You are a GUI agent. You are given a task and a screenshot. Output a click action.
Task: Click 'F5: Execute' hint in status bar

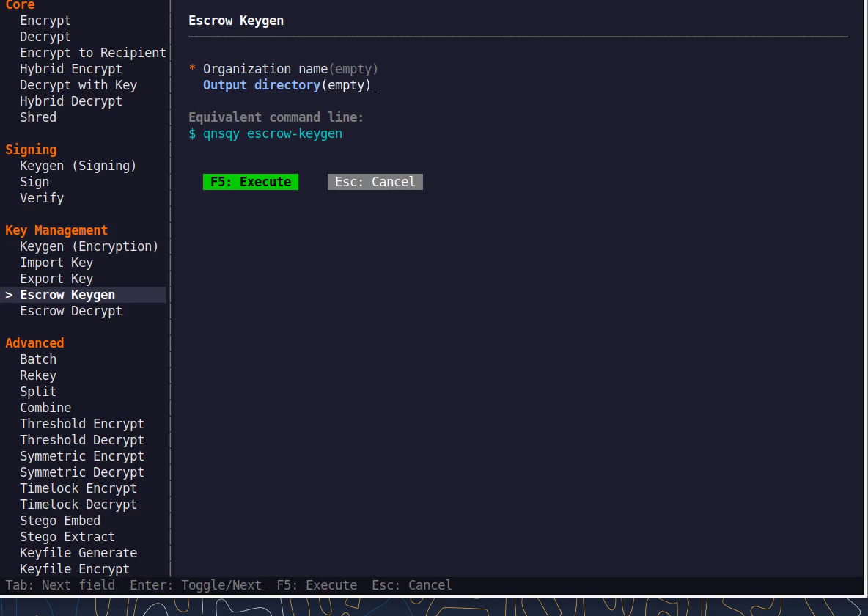pyautogui.click(x=317, y=585)
